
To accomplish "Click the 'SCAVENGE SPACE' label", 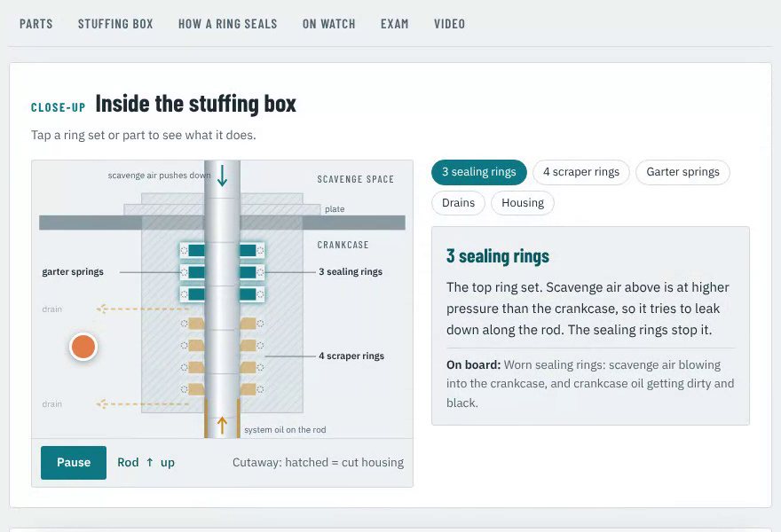I will [x=356, y=179].
